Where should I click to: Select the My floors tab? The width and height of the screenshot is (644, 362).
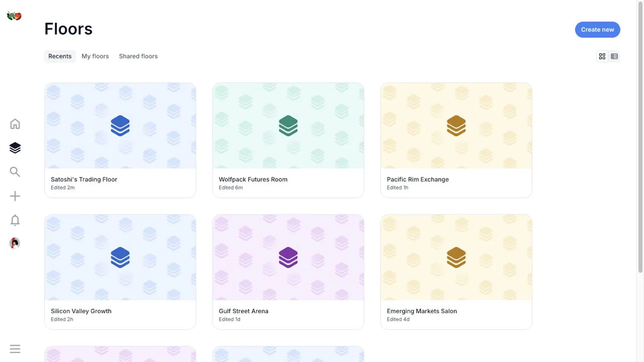coord(95,56)
